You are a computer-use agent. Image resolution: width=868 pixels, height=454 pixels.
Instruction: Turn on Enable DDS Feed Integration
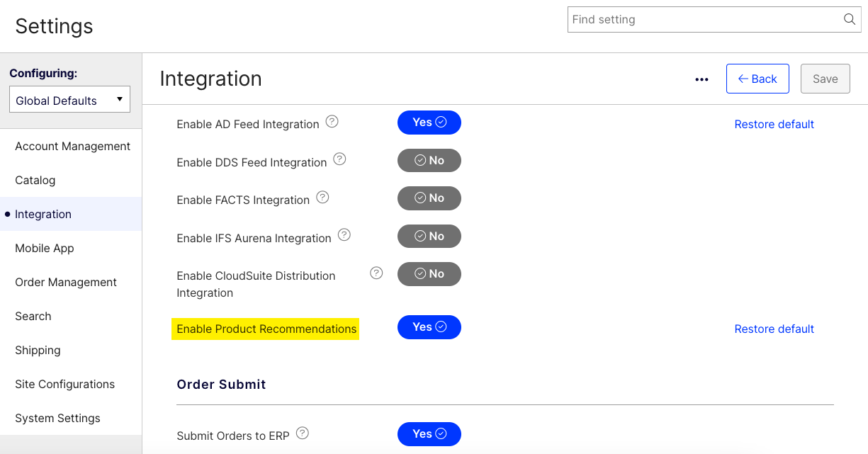[429, 161]
